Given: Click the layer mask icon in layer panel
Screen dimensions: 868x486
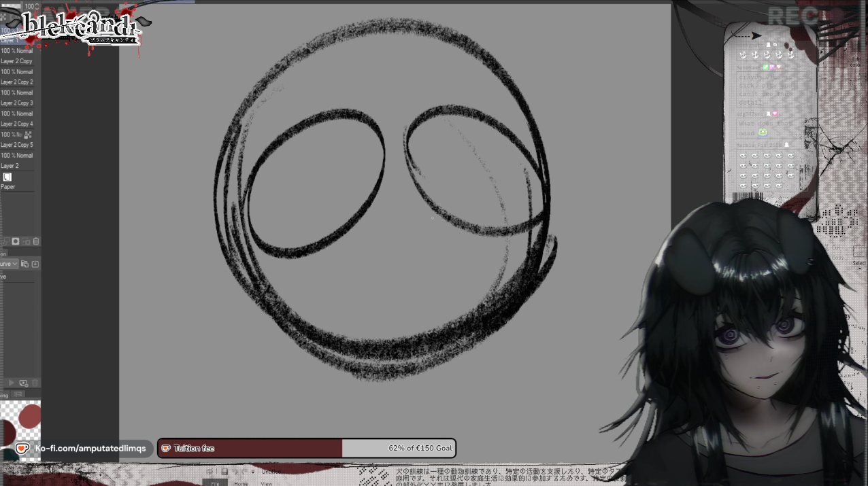Looking at the screenshot, I should click(x=16, y=241).
